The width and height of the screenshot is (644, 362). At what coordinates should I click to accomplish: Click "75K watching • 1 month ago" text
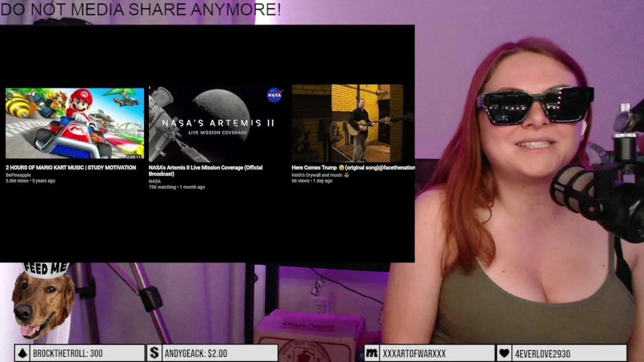177,187
